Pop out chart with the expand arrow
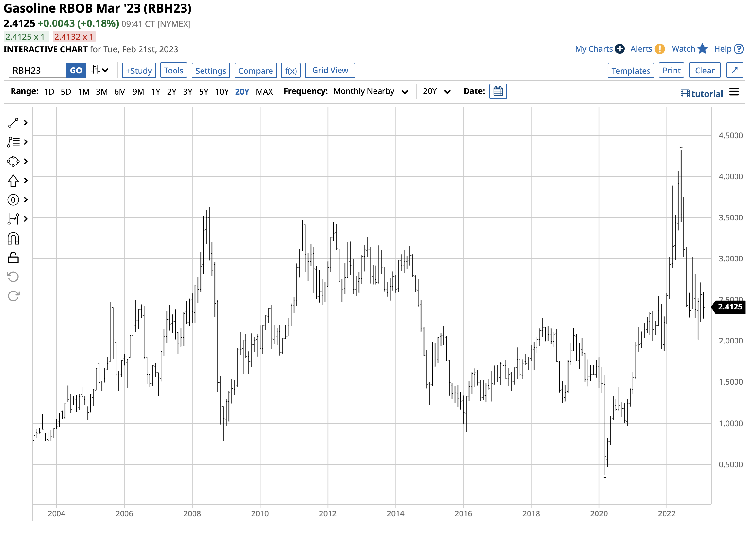This screenshot has height=542, width=756. [x=735, y=70]
